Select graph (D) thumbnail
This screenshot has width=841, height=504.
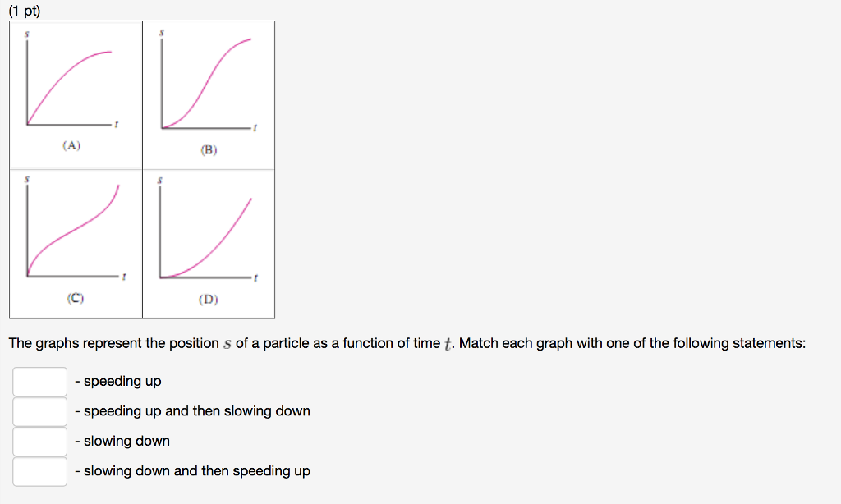click(209, 234)
